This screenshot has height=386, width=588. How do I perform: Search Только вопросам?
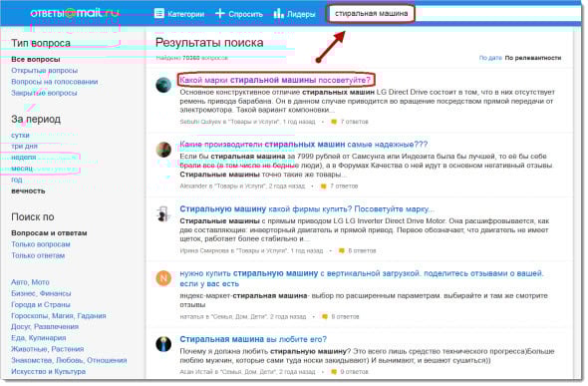(x=41, y=244)
